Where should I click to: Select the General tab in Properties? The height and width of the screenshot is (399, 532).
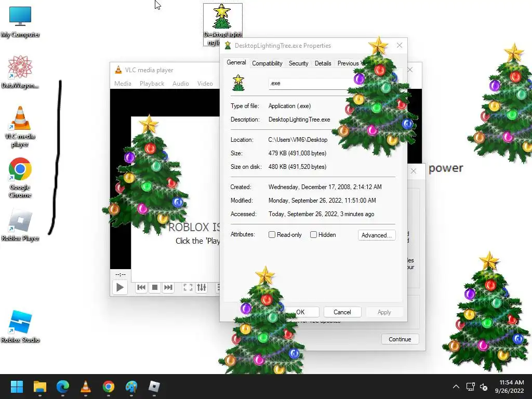[x=236, y=62]
